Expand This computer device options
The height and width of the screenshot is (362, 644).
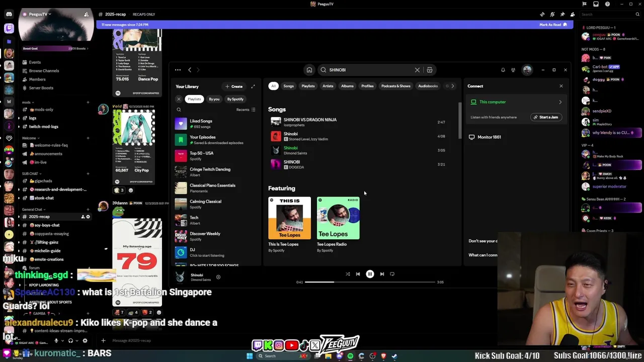click(x=560, y=102)
